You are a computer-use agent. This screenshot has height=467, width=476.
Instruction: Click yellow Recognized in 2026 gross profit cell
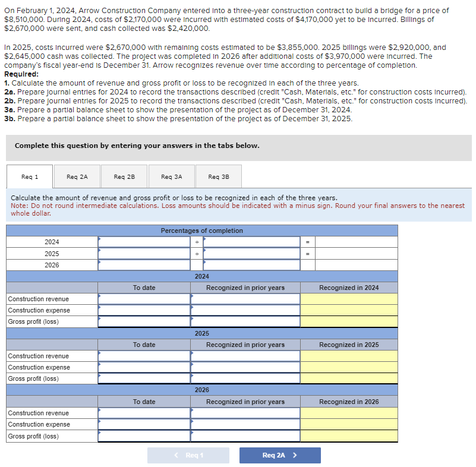tap(349, 436)
